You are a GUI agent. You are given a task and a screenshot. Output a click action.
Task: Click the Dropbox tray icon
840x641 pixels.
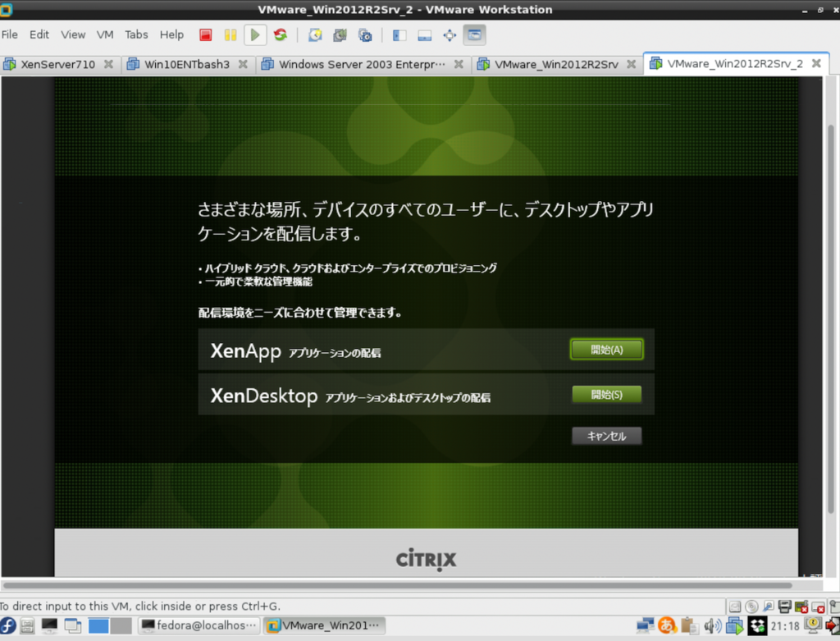tap(757, 625)
